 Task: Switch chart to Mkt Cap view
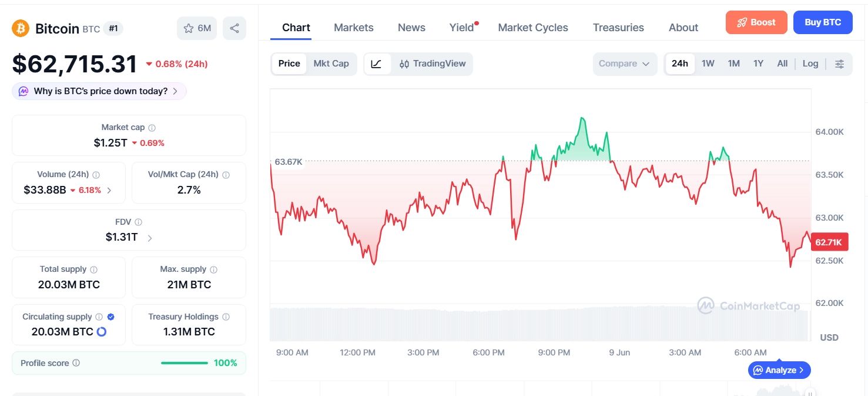click(331, 64)
